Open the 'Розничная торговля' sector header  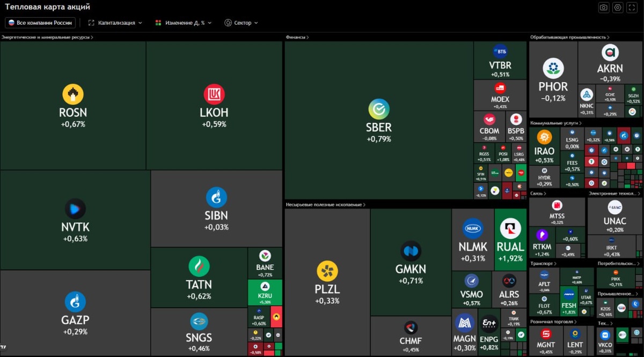553,322
